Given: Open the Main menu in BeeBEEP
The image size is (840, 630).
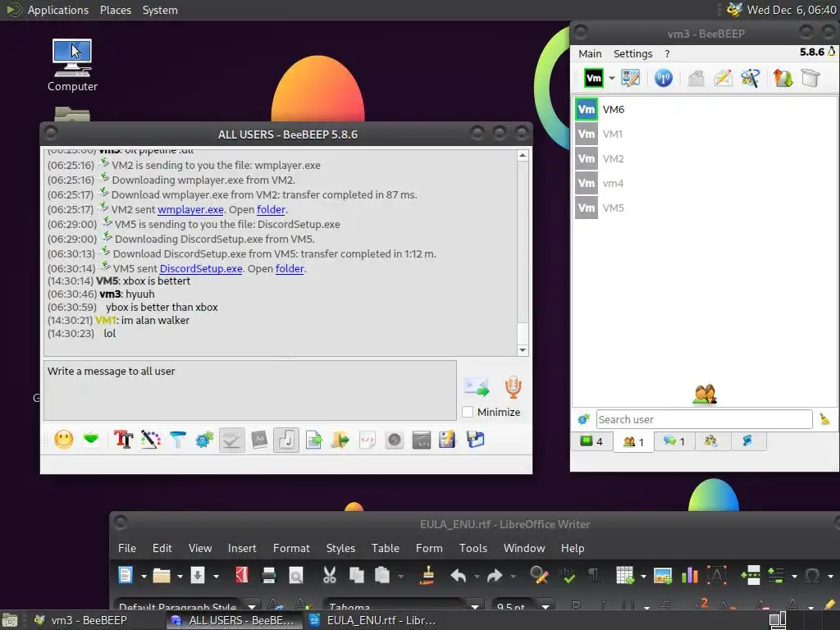Looking at the screenshot, I should click(x=590, y=53).
